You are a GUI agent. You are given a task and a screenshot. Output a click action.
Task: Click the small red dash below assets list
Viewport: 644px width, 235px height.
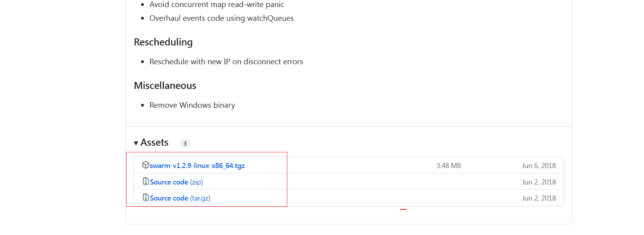403,210
